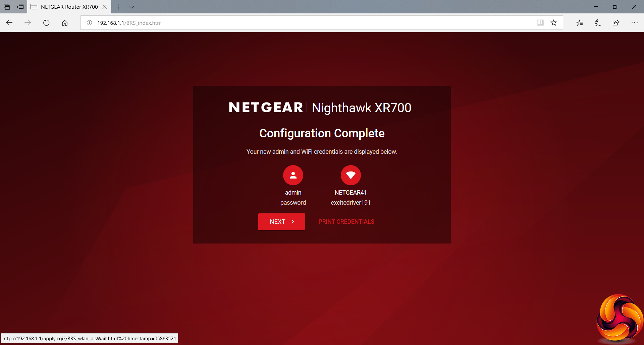Click the credentials displayed below message

[322, 152]
